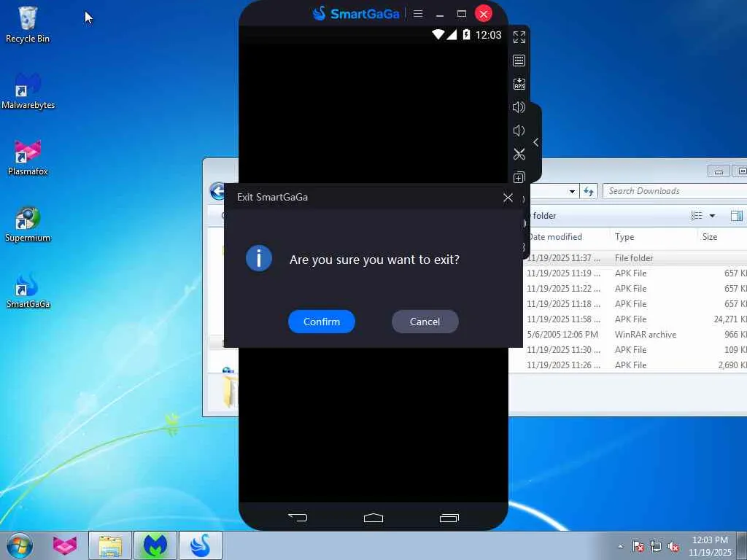Click the File Explorer taskbar button

coord(110,545)
